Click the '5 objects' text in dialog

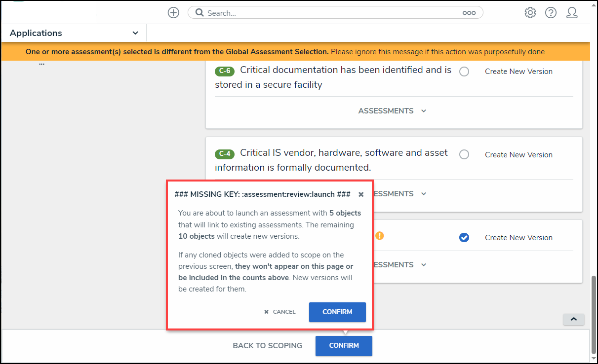click(x=345, y=213)
